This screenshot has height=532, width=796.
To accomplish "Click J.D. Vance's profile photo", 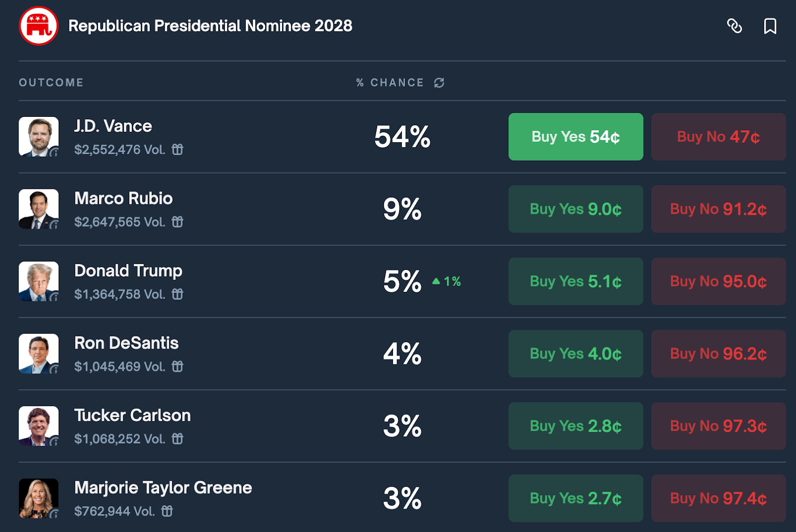I will (x=39, y=137).
